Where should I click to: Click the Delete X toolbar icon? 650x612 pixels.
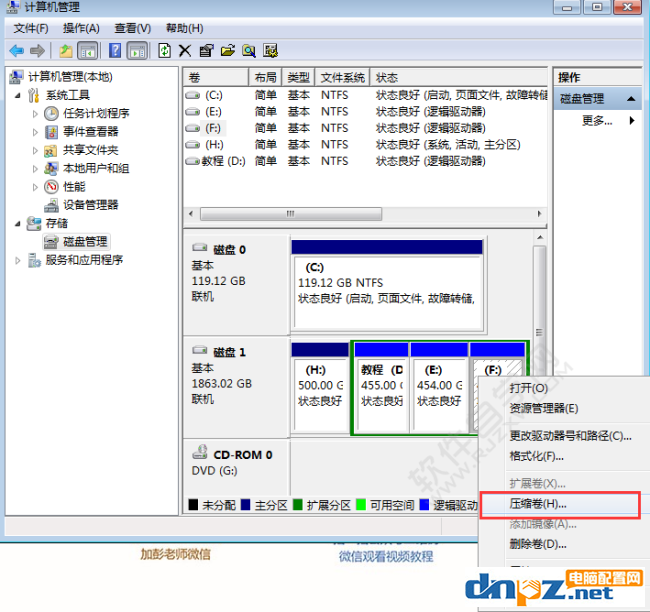[x=185, y=51]
